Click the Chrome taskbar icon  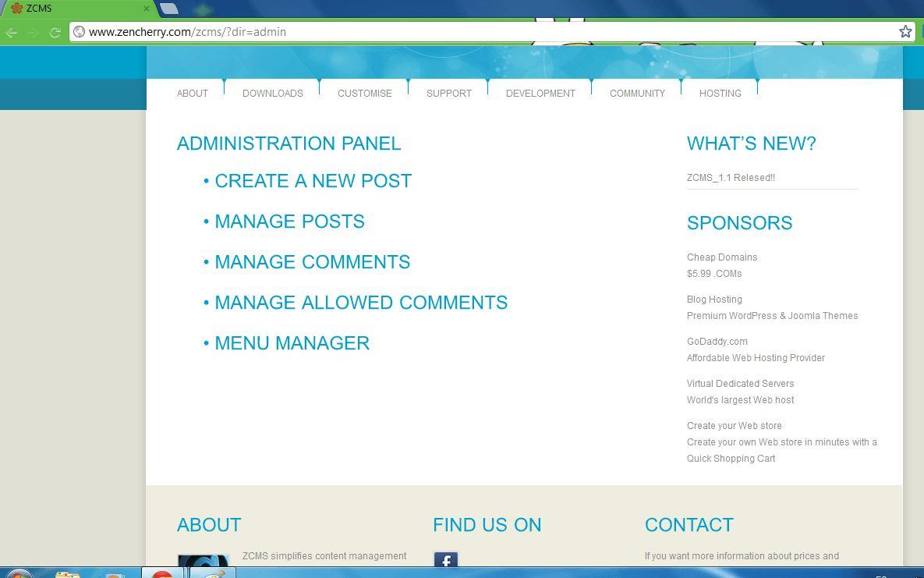point(161,573)
